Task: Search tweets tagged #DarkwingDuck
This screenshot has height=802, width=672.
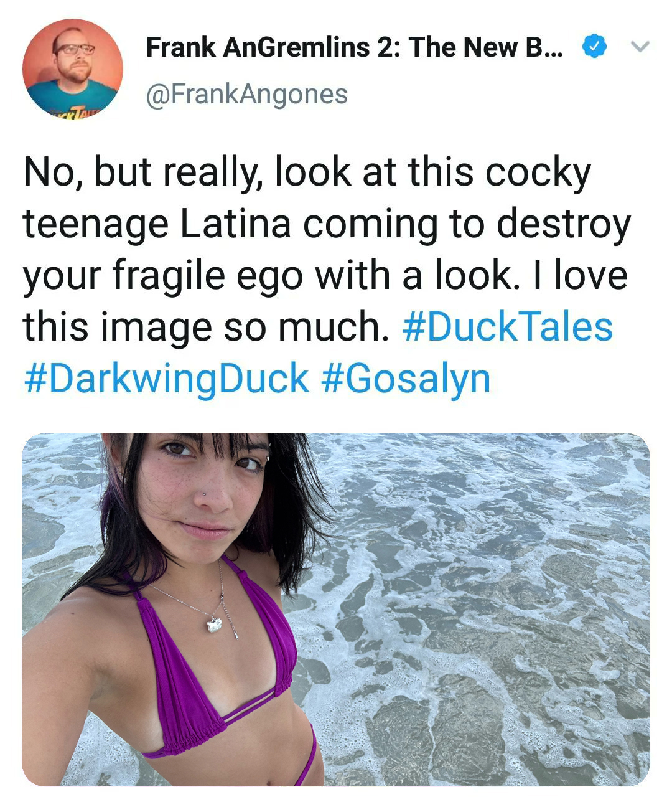Action: [x=166, y=379]
